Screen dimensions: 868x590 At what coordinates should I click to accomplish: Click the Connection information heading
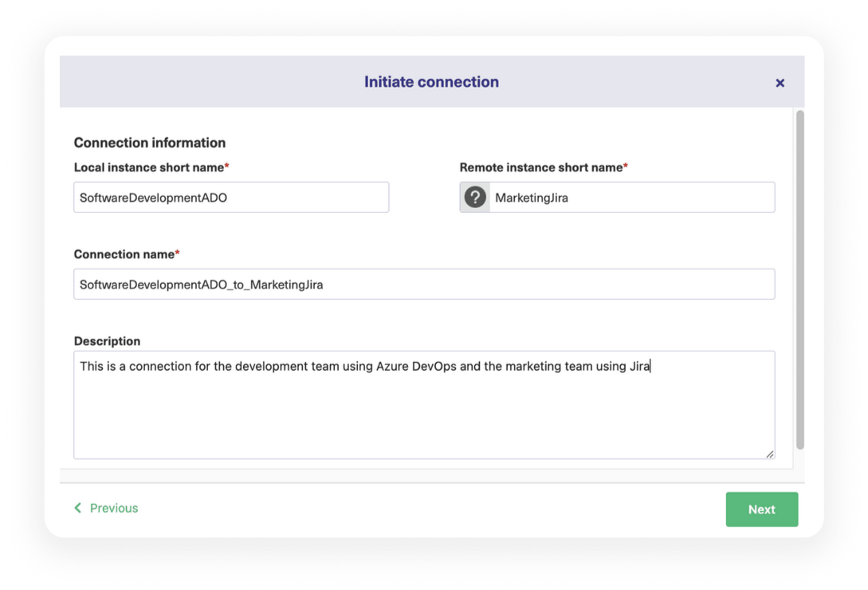150,143
